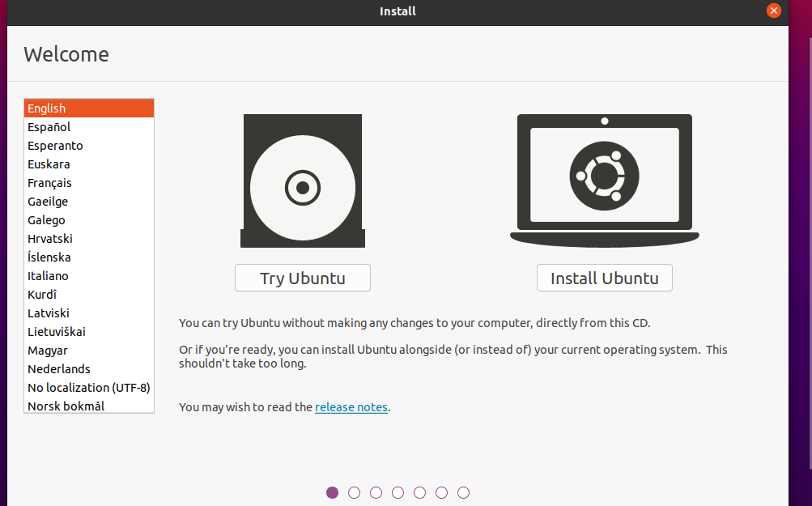Select Euskara language
This screenshot has height=506, width=812.
point(89,164)
